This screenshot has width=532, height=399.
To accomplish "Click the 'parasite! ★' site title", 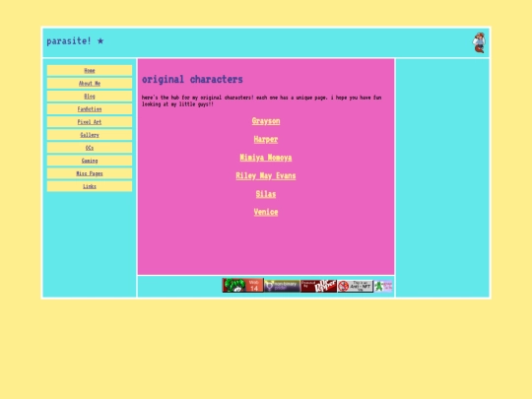I will pyautogui.click(x=75, y=41).
